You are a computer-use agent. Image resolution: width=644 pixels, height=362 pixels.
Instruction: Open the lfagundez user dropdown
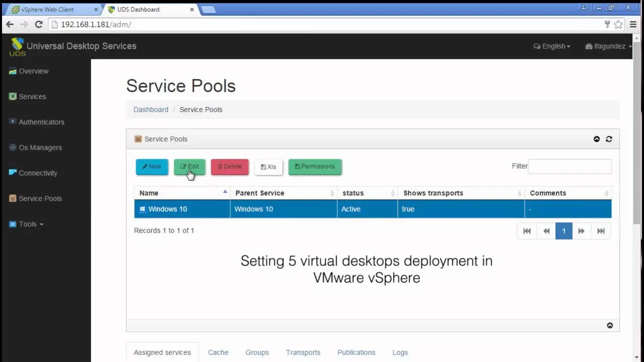pos(609,46)
